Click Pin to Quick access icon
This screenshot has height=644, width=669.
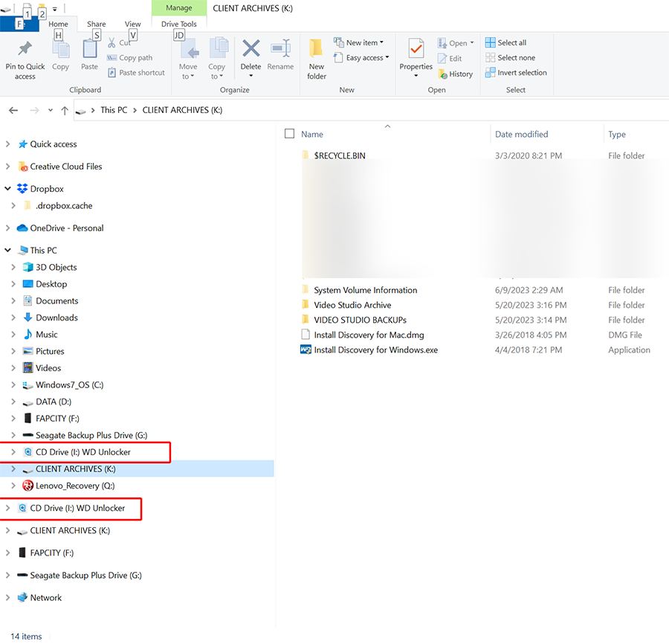(x=25, y=48)
